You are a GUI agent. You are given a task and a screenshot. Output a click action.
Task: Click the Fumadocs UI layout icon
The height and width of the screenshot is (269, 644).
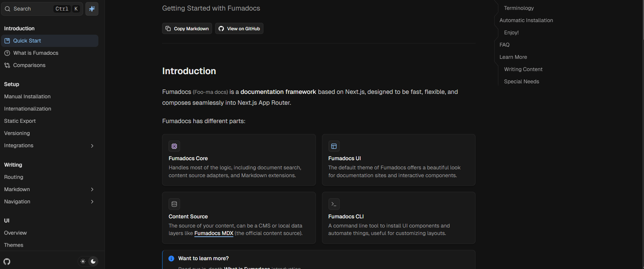[334, 146]
